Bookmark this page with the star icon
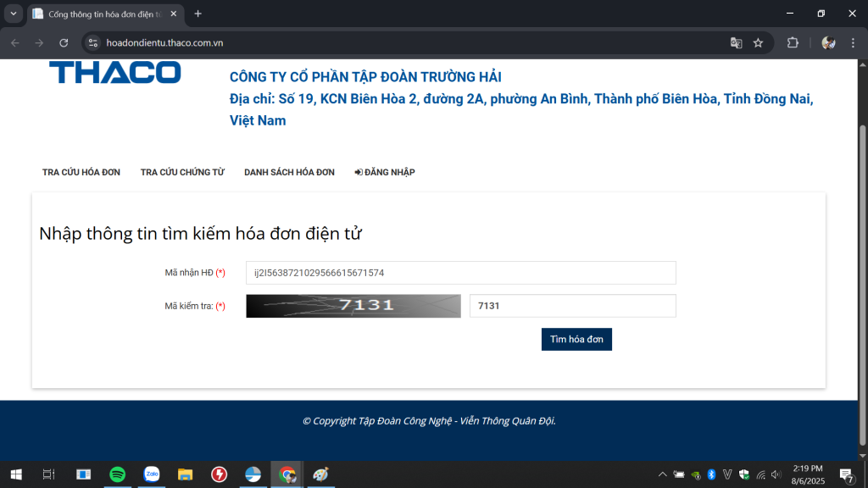The width and height of the screenshot is (868, 488). (x=758, y=42)
